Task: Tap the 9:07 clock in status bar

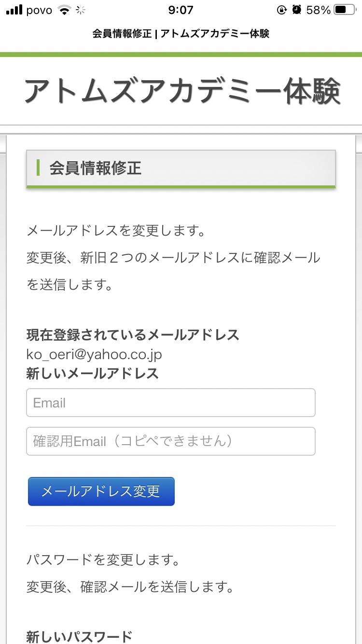Action: 181,10
